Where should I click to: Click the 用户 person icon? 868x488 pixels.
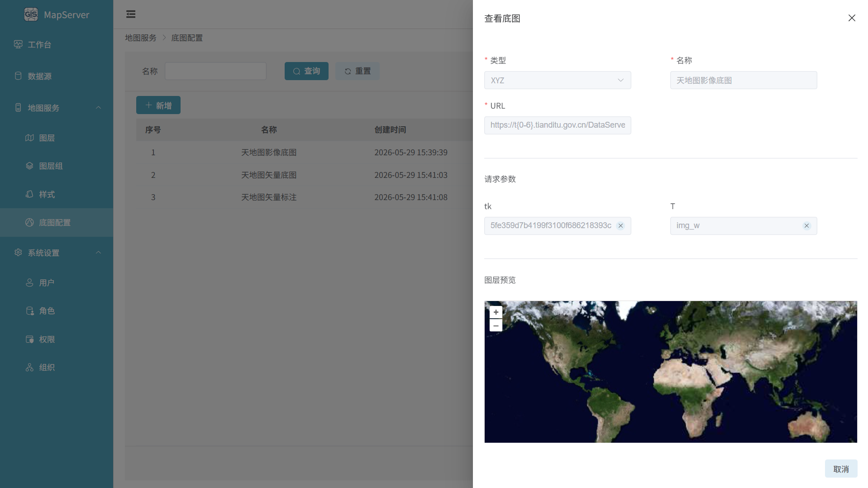[29, 282]
